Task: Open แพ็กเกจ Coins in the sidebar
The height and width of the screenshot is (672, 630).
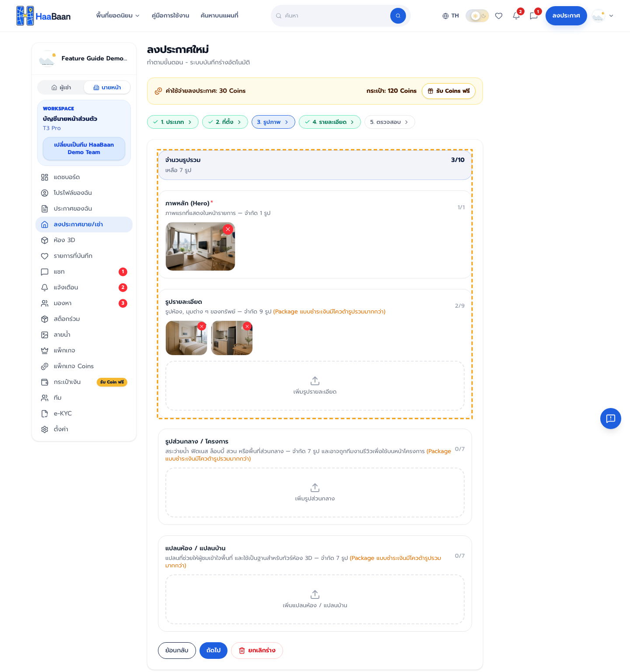Action: point(84,366)
